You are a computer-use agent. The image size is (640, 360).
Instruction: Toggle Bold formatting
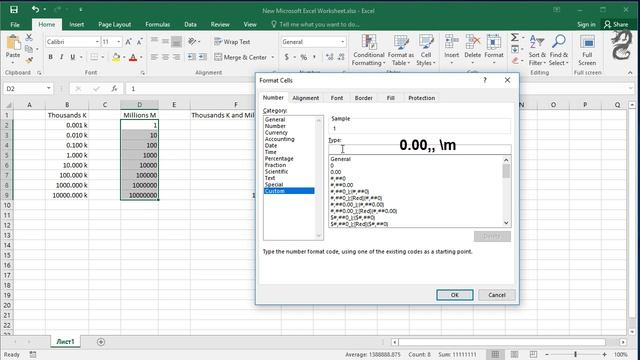50,57
